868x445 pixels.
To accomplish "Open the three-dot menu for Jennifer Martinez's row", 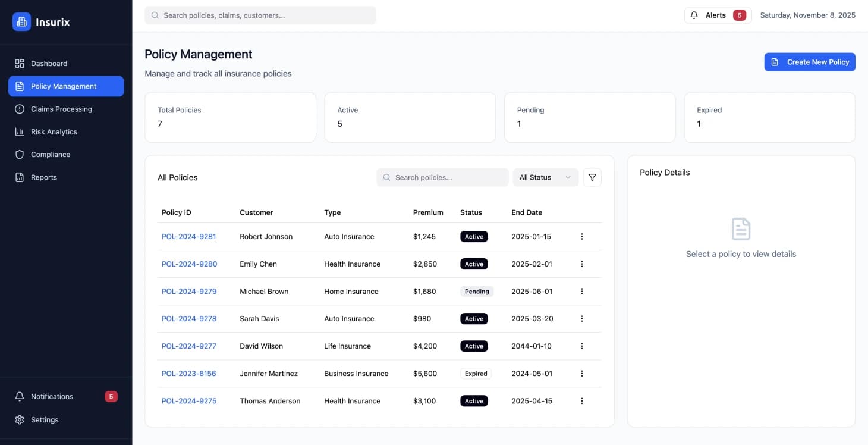I will (582, 373).
